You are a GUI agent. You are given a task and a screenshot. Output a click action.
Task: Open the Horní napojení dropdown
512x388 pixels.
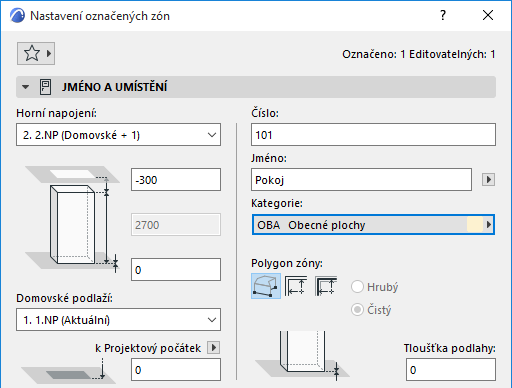point(118,135)
